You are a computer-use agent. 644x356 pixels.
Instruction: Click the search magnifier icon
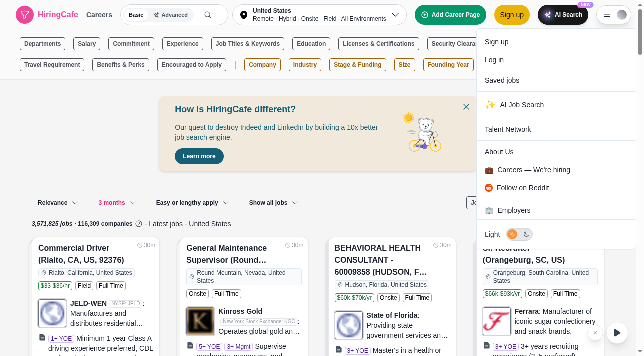(x=208, y=15)
